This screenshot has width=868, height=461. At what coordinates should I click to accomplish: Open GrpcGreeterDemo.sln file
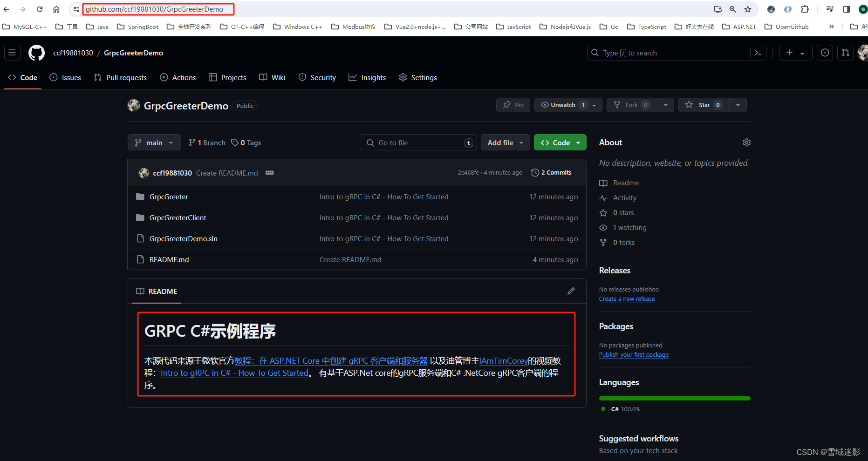point(183,239)
